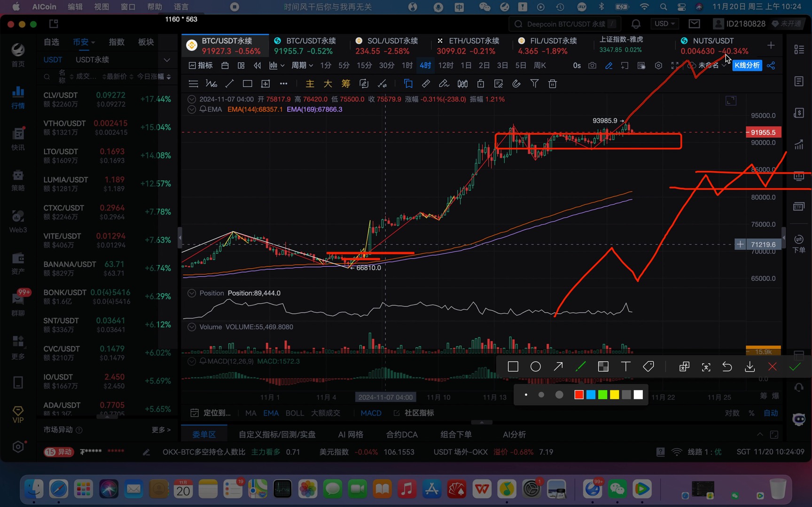The image size is (812, 507).
Task: Open the candlestick chart type dropdown
Action: pos(277,65)
